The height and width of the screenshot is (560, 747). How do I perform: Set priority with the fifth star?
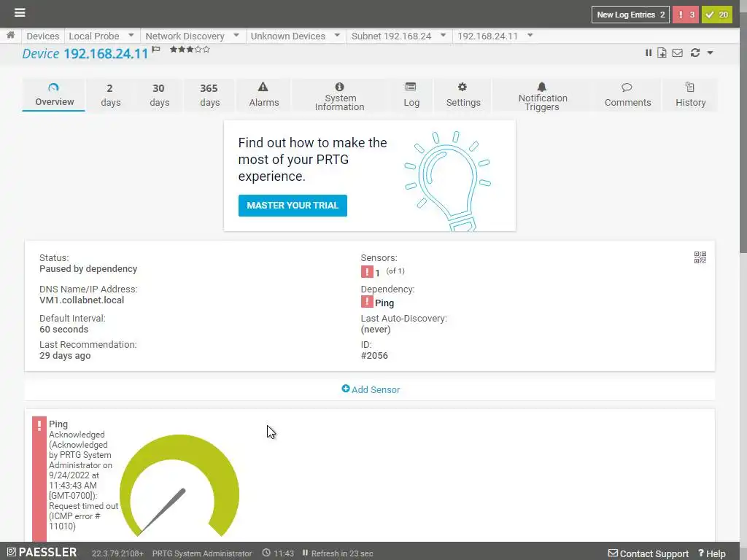tap(206, 49)
